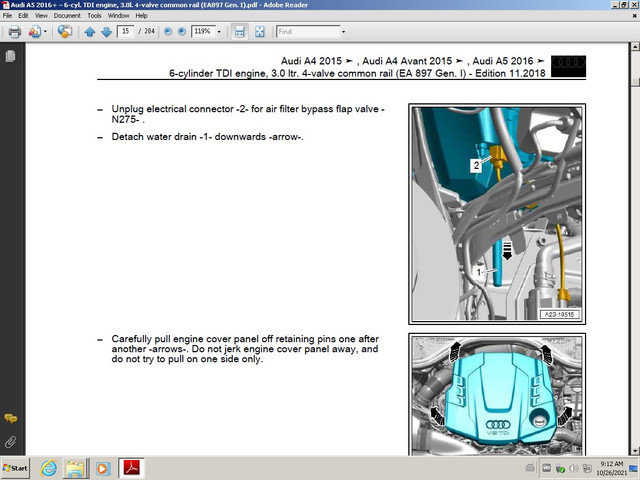Open the Attachments paperclip panel

[11, 442]
